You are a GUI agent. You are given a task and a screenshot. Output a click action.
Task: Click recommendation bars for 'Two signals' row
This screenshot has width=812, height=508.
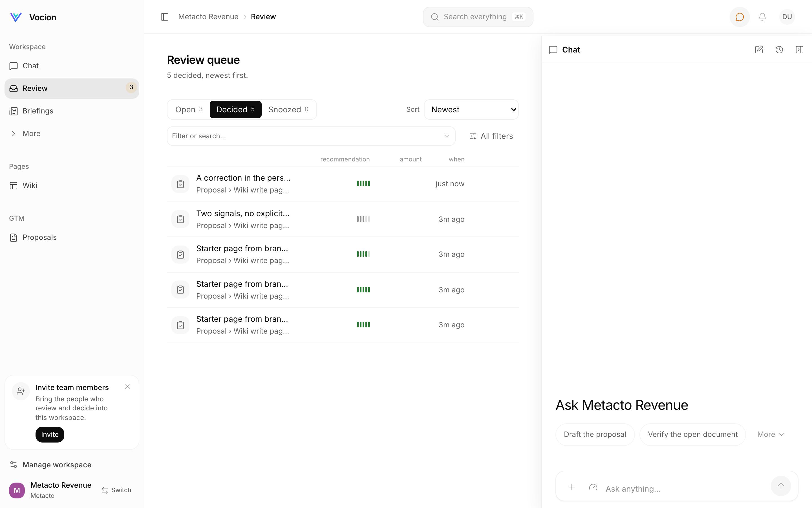pyautogui.click(x=363, y=219)
